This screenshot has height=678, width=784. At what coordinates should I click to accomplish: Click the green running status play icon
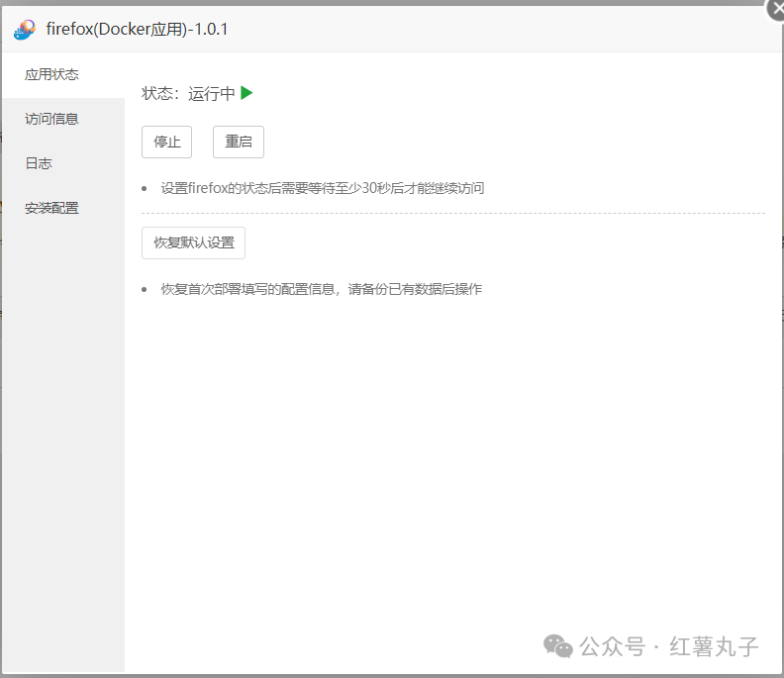tap(246, 93)
